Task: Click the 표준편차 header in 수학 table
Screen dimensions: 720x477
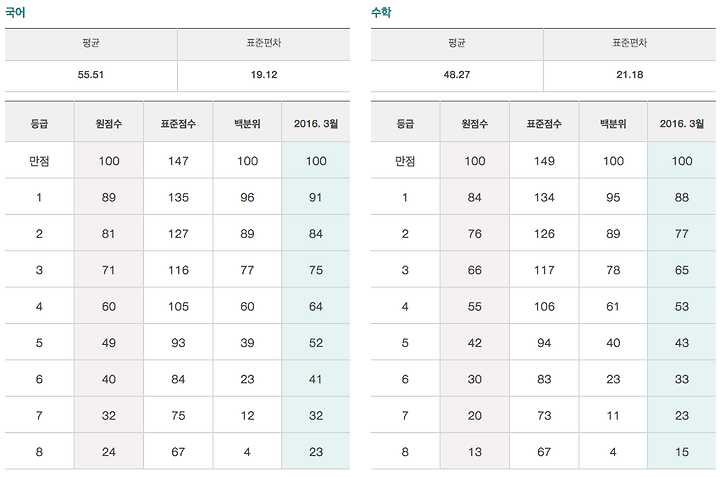Action: (x=630, y=43)
